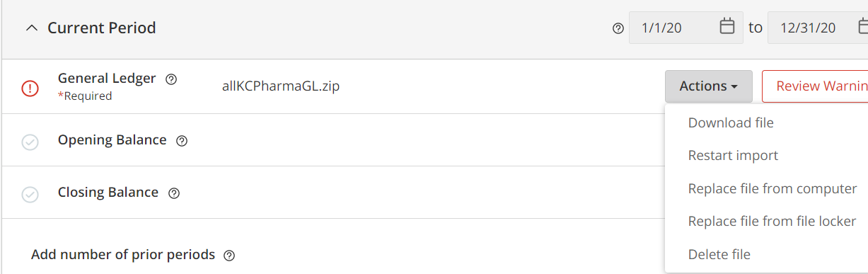Viewport: 868px width, 274px height.
Task: Select Replace file from file locker
Action: [x=772, y=221]
